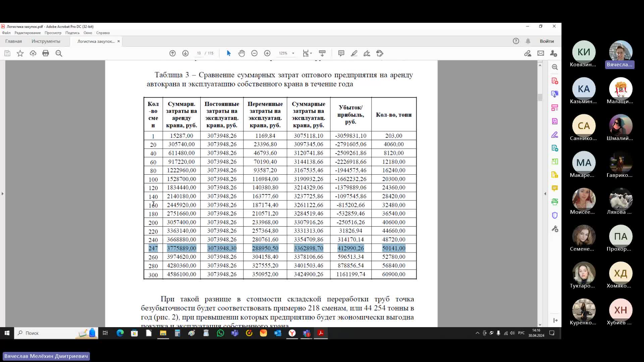Viewport: 644px width, 362px height.
Task: Show hidden system tray icons chevron
Action: pyautogui.click(x=477, y=333)
